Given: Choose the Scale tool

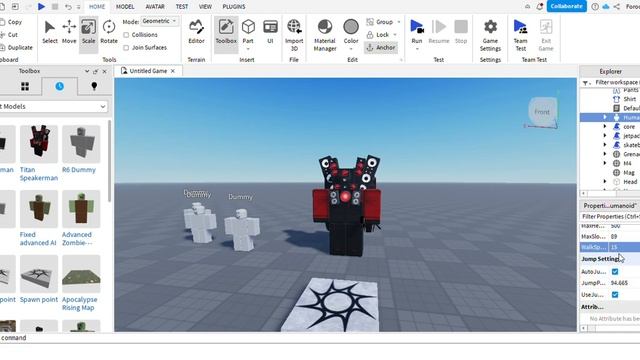Looking at the screenshot, I should click(x=89, y=32).
